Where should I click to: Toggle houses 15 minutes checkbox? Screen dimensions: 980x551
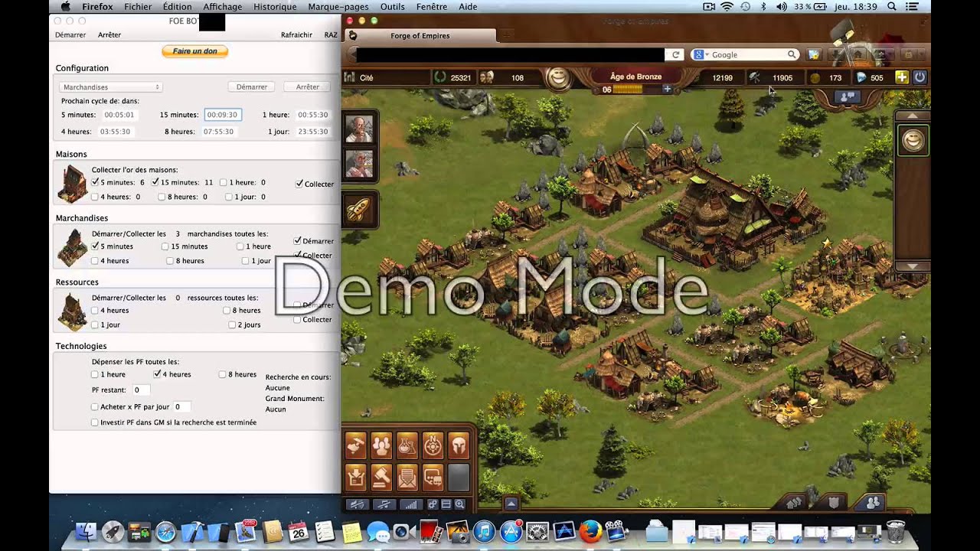pos(155,182)
